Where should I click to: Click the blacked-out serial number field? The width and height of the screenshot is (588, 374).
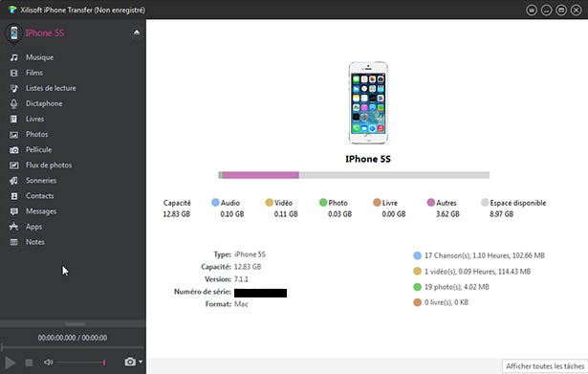(260, 293)
